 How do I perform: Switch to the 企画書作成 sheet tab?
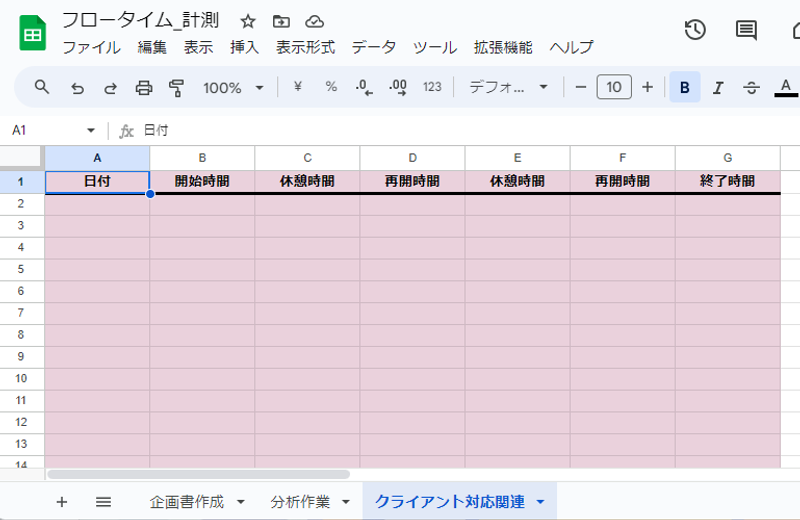point(187,502)
